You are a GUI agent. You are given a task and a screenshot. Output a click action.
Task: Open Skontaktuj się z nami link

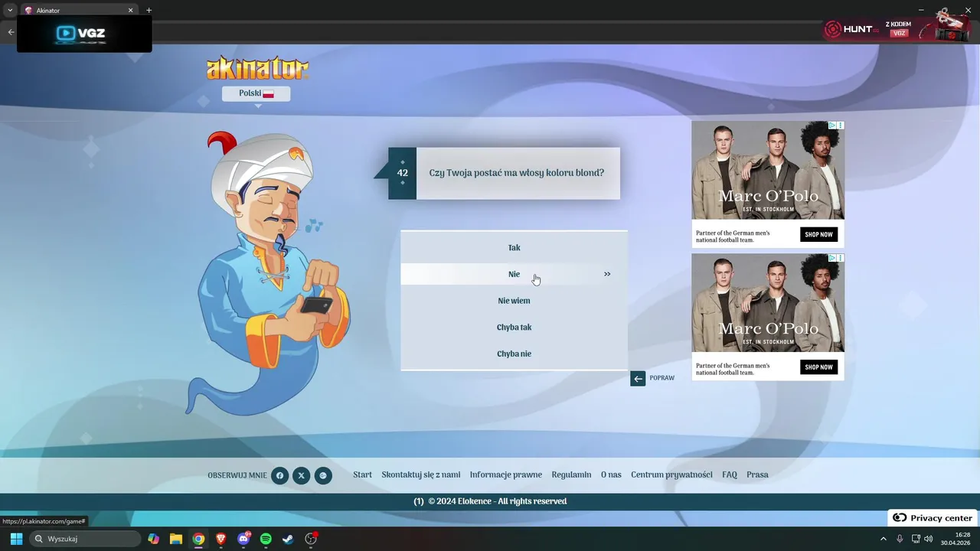(x=421, y=475)
